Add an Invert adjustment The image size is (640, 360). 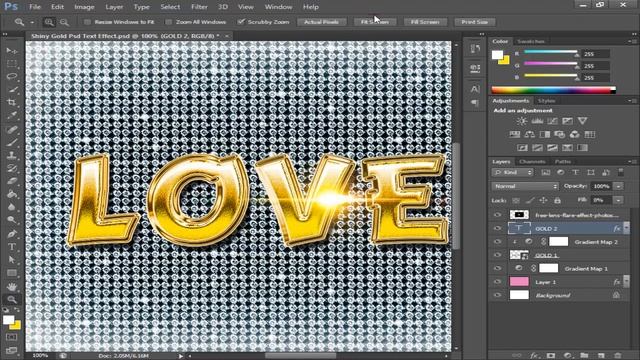coord(522,148)
